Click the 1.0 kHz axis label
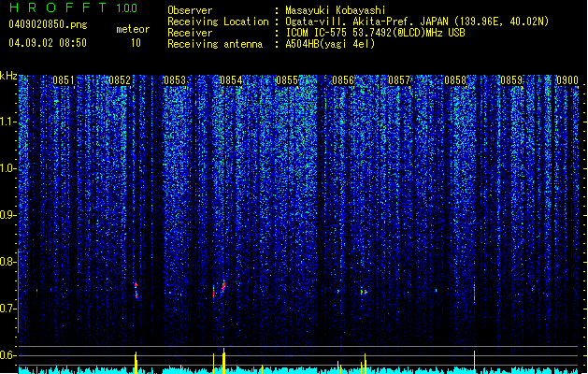Viewport: 588px width, 374px height. click(8, 169)
